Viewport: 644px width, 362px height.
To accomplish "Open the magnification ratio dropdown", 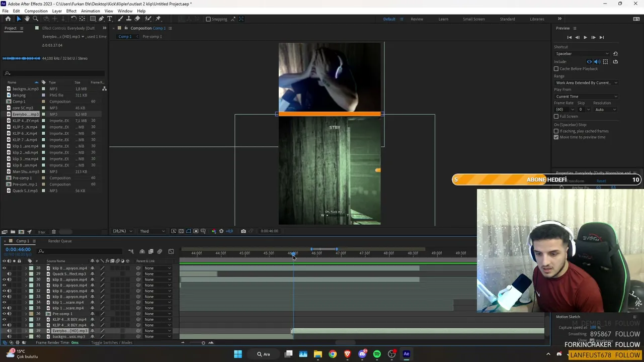I will pos(122,231).
